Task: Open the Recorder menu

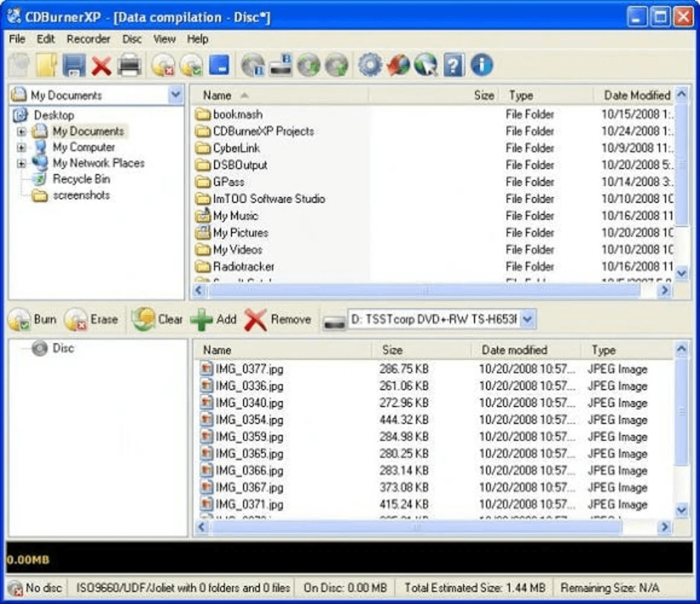Action: [x=89, y=39]
